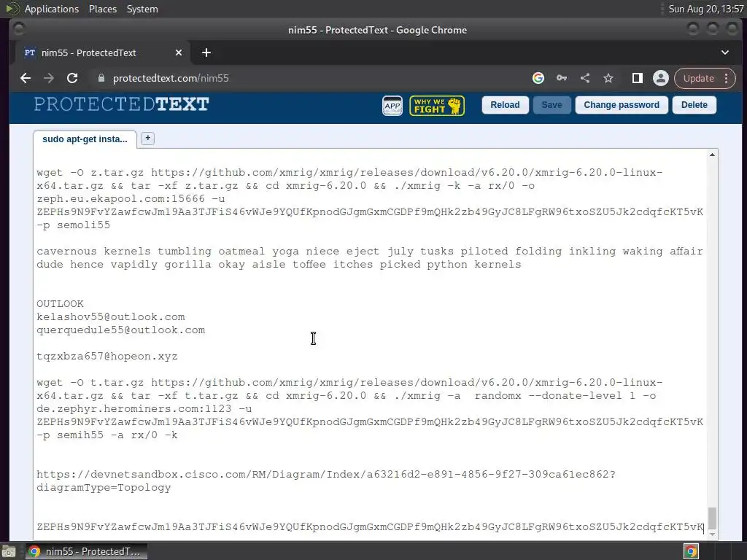Bookmark this page with the star icon

[x=608, y=78]
